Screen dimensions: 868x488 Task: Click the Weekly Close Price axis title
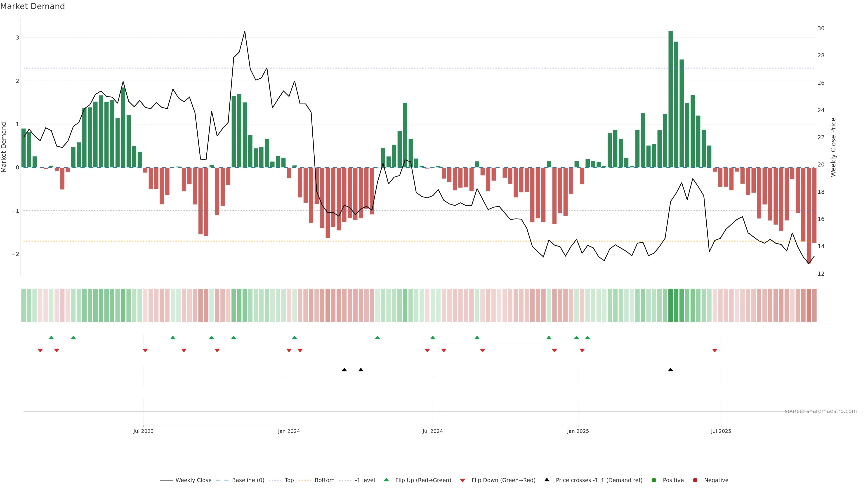point(833,147)
